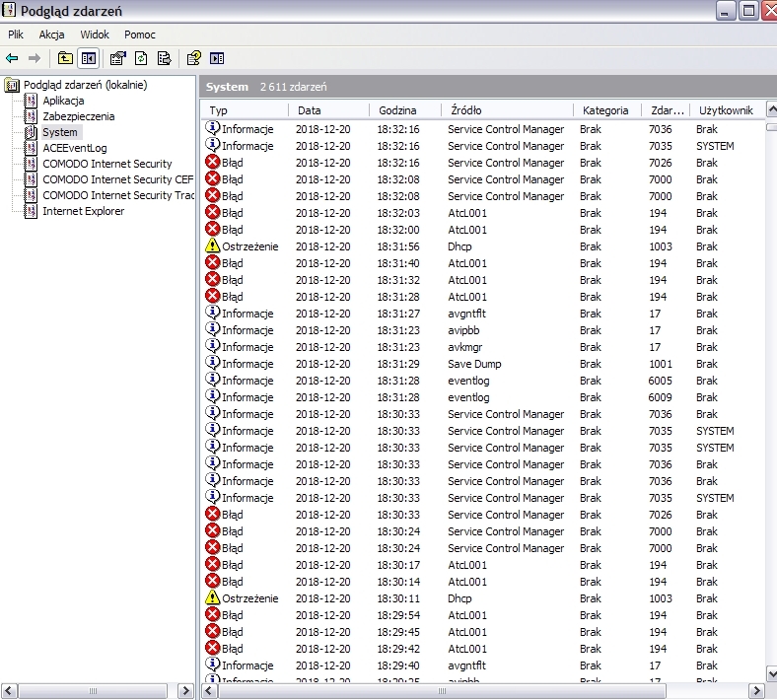Sort by the Użytkownik column header
The width and height of the screenshot is (777, 700).
click(726, 110)
